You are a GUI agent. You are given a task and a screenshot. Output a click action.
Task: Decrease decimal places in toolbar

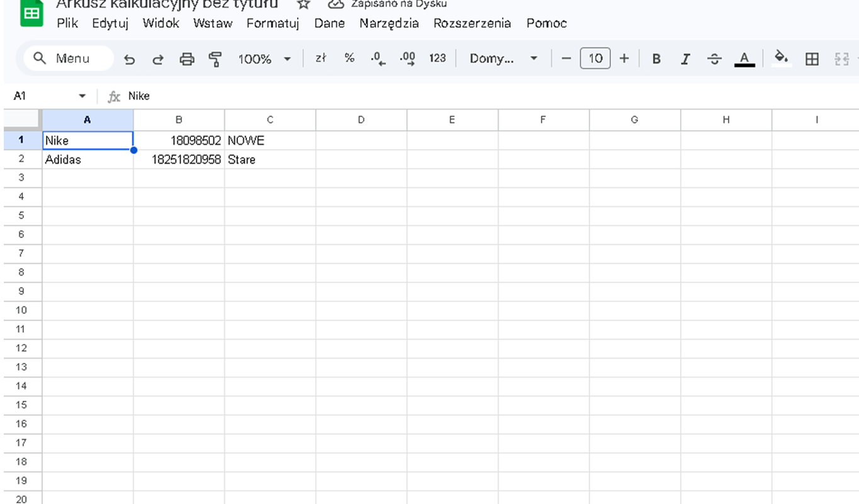378,59
